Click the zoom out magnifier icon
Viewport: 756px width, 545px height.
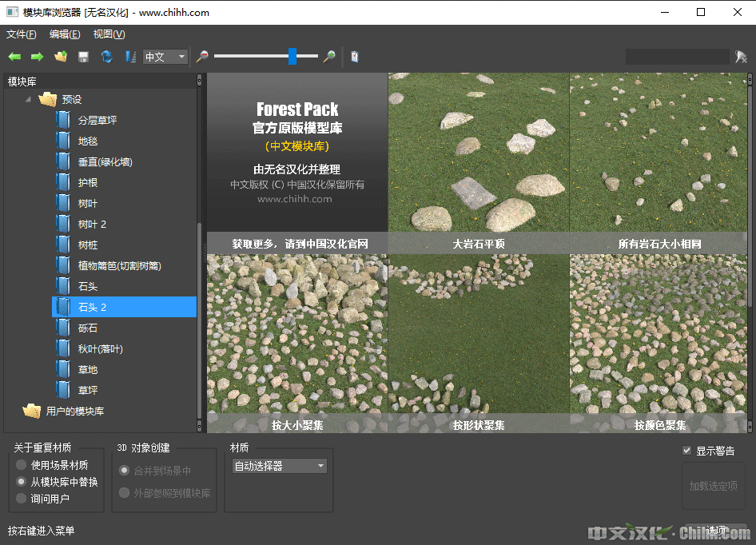coord(202,57)
